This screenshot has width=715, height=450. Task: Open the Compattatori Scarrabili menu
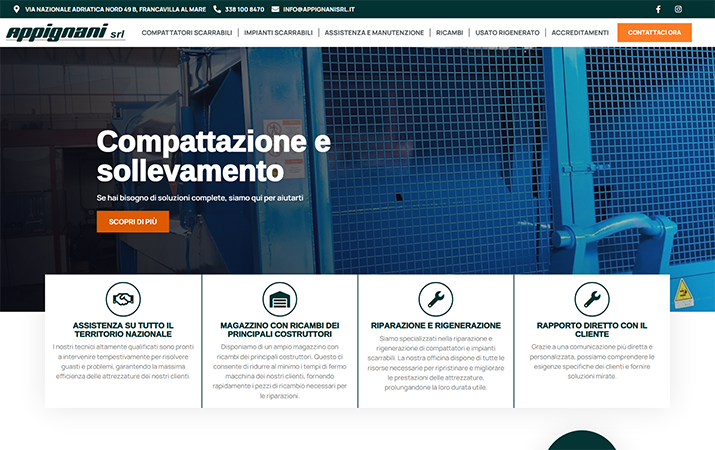point(187,32)
